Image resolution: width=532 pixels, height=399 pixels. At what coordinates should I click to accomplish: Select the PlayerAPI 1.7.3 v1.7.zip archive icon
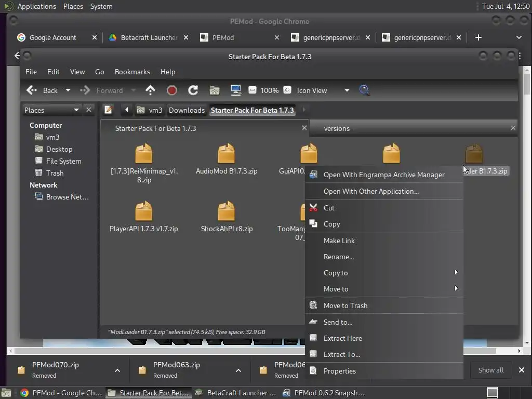(144, 211)
